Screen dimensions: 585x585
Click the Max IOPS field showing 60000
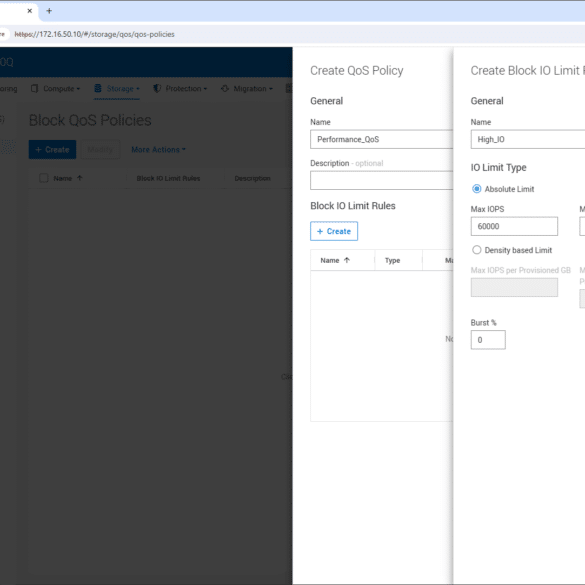514,226
